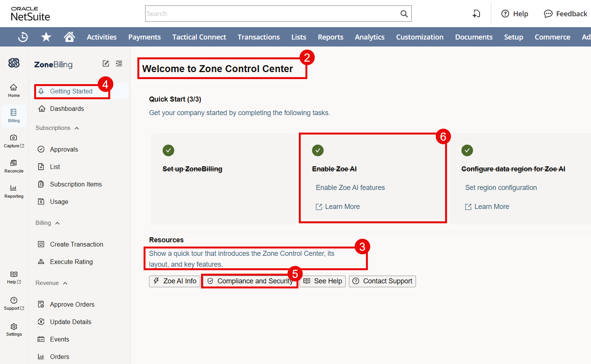Click Set region configuration link

coord(501,188)
